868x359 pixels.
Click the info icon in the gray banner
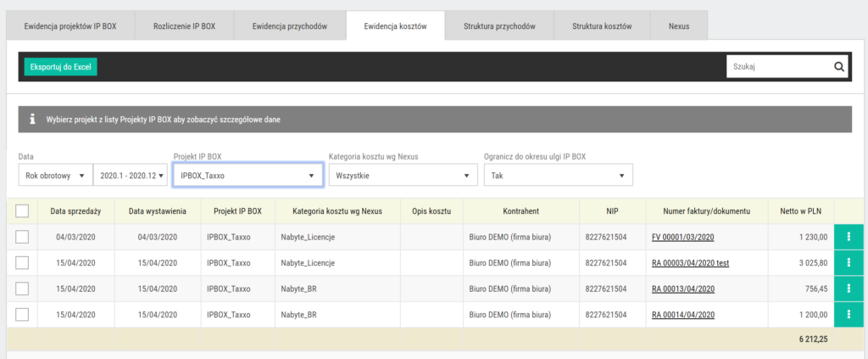33,119
